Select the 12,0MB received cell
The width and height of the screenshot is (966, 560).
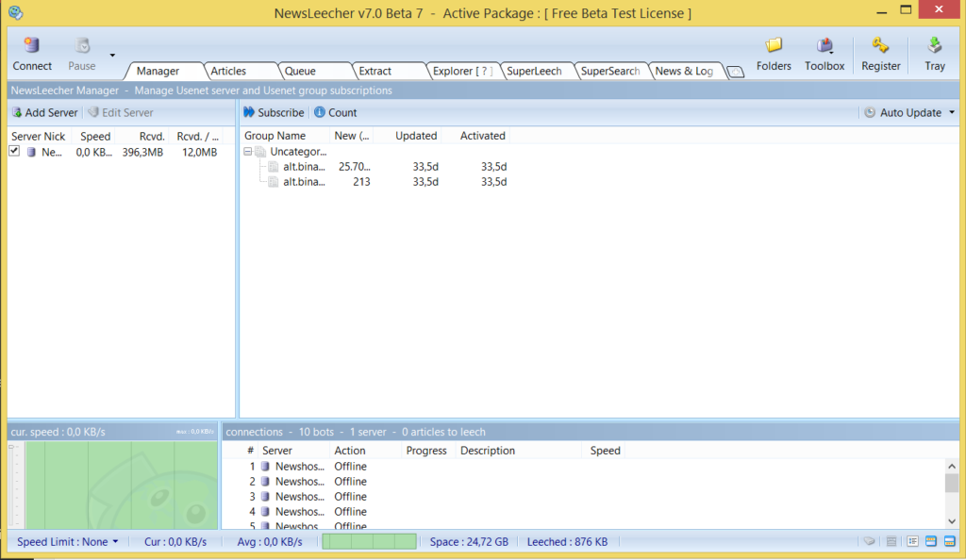(200, 152)
